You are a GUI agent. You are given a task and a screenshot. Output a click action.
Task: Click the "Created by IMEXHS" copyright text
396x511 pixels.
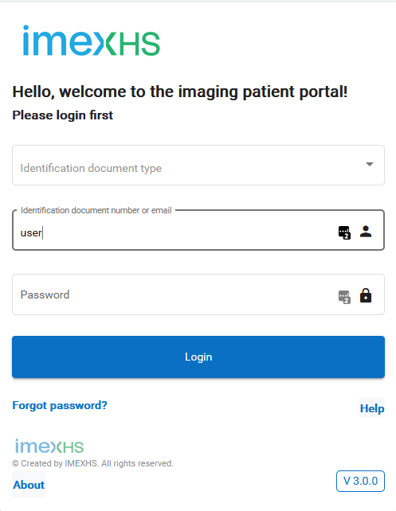[x=93, y=463]
